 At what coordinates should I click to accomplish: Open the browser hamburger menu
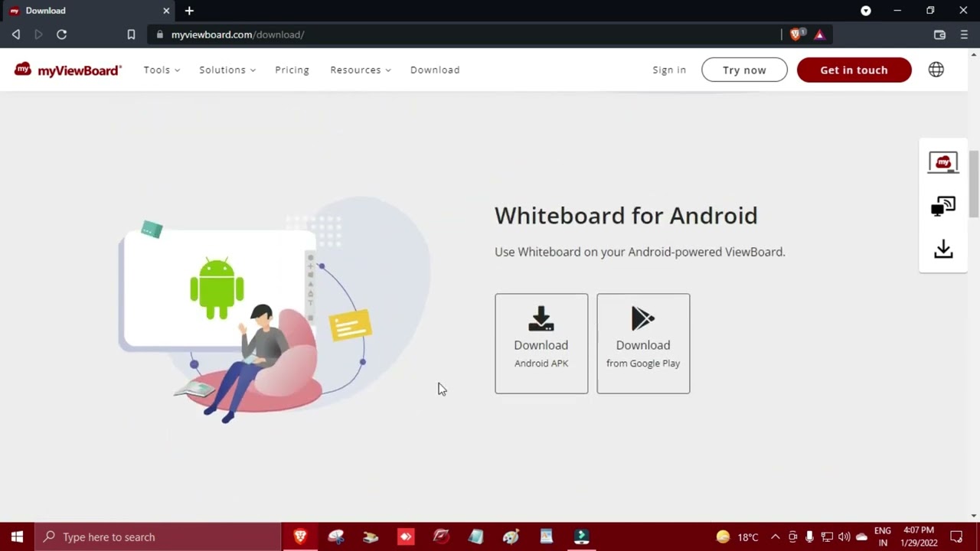click(964, 34)
